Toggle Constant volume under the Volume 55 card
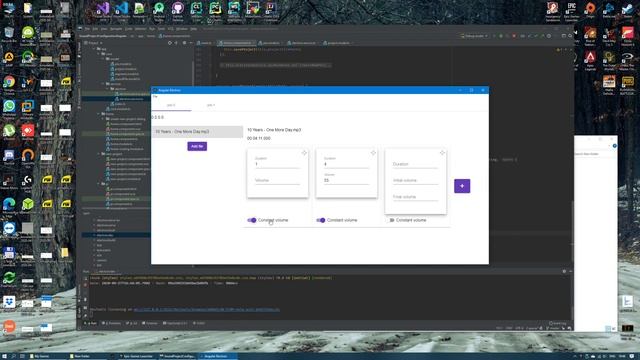The image size is (640, 360). (x=321, y=220)
